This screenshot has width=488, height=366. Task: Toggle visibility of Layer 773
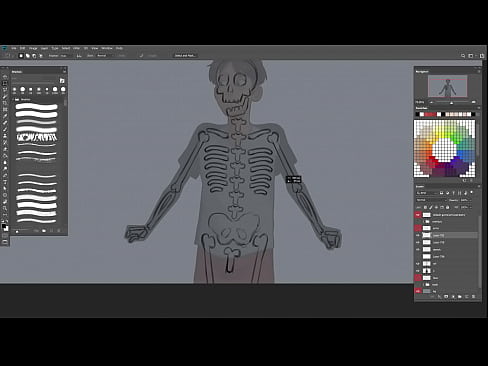click(x=418, y=242)
